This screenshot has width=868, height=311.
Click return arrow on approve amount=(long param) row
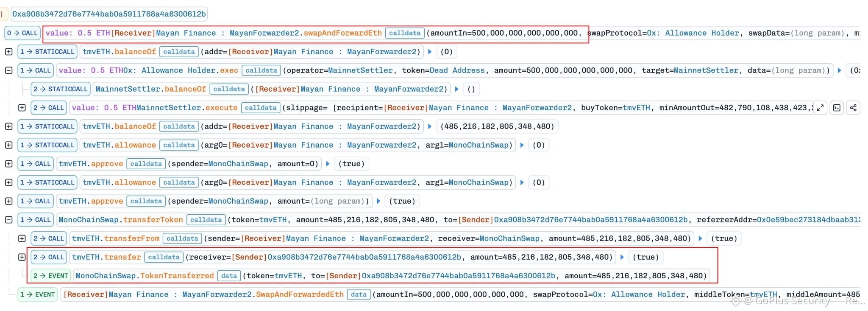(x=378, y=201)
